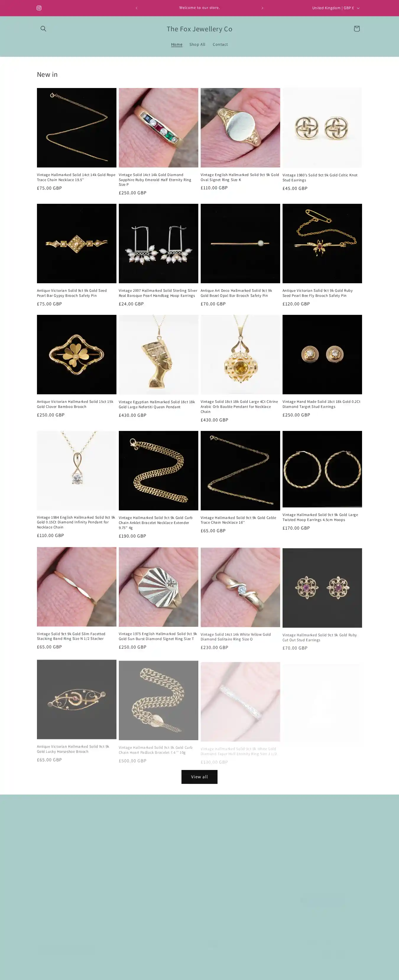This screenshot has width=399, height=980.
Task: Show next announcement with right arrow
Action: (x=262, y=8)
